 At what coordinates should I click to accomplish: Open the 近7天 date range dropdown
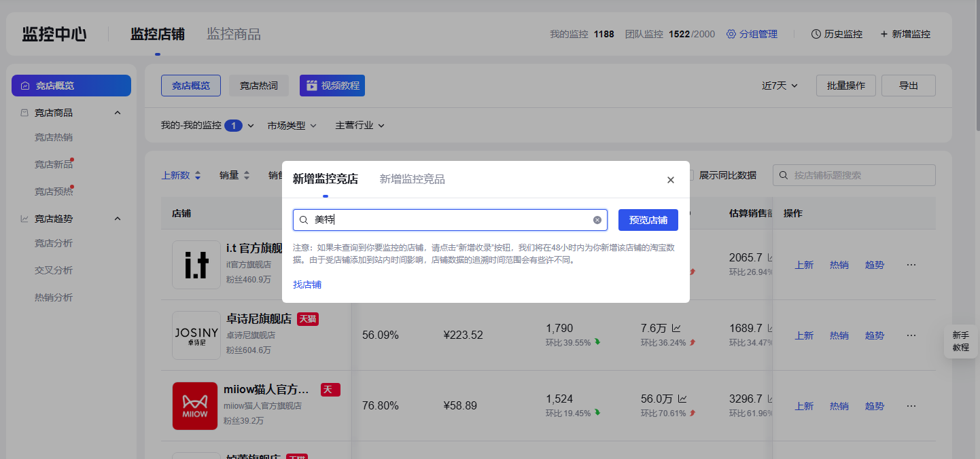780,86
